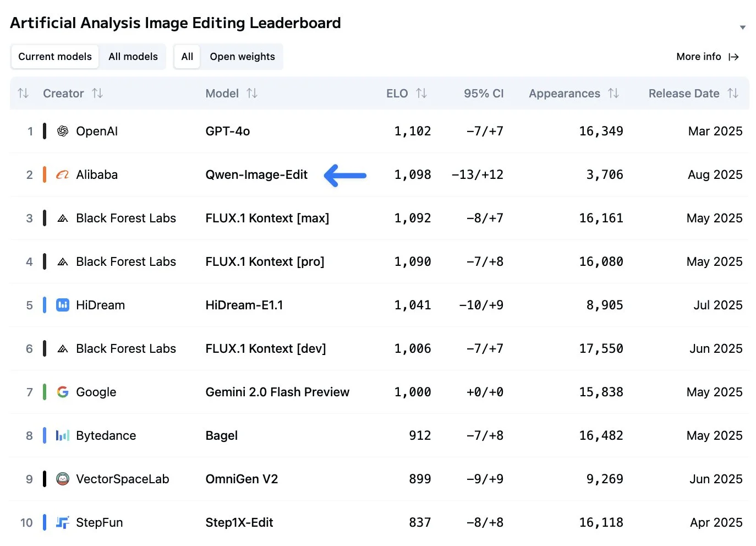Open the dropdown chevron beside the leaderboard title

pyautogui.click(x=743, y=26)
